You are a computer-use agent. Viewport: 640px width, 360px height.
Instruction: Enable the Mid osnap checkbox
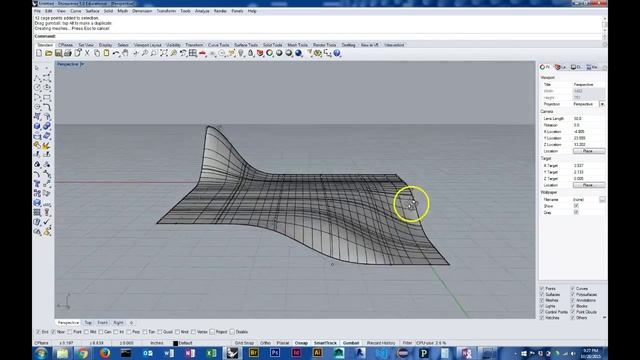coord(87,332)
